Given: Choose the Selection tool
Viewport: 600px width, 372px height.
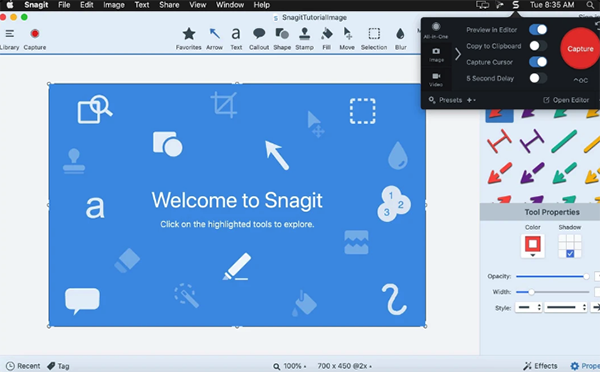Looking at the screenshot, I should point(374,38).
